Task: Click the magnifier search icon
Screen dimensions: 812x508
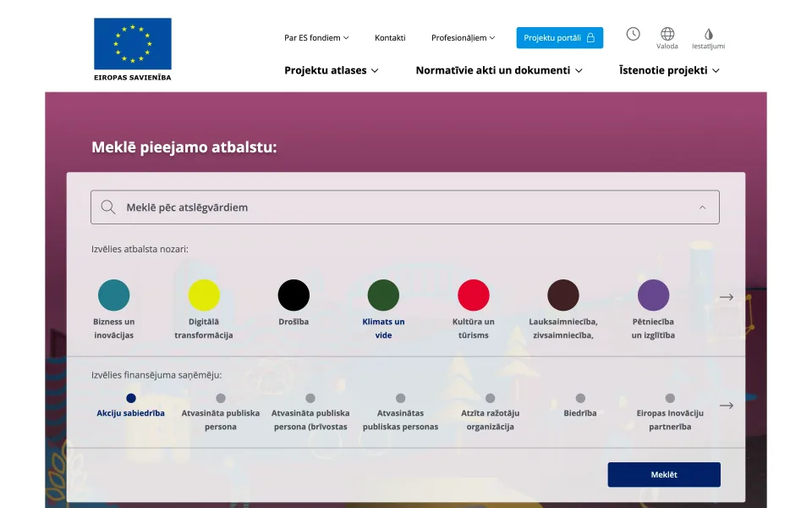Action: click(108, 207)
